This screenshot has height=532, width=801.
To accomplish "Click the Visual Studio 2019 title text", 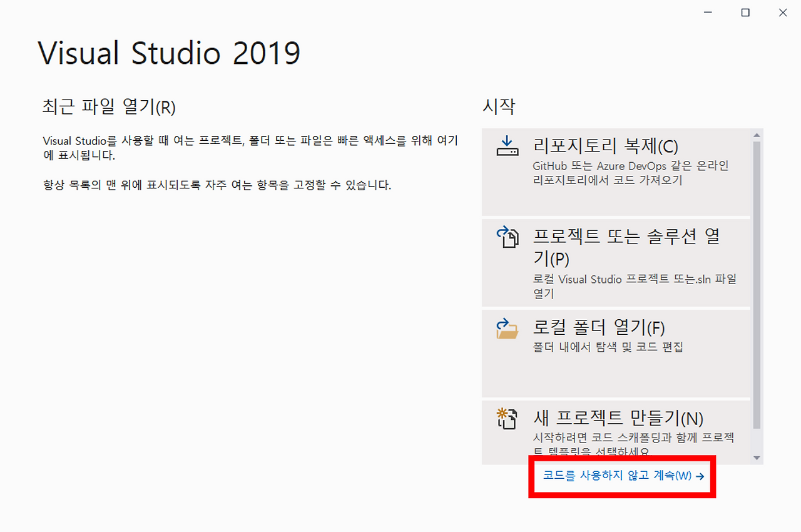I will (170, 54).
